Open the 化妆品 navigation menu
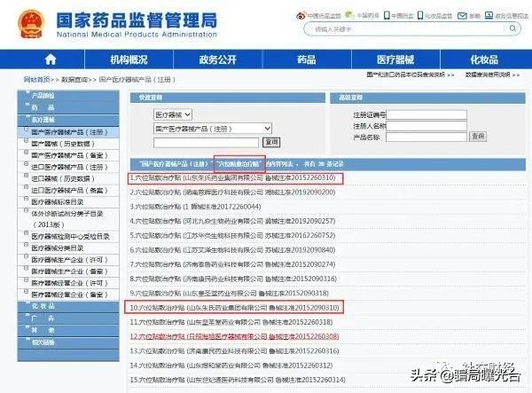532x393 pixels. 484,59
